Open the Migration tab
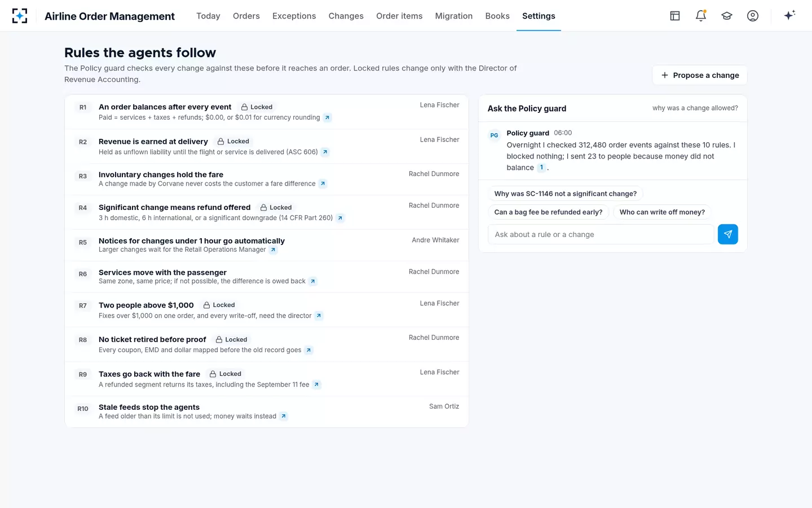This screenshot has width=812, height=508. [454, 16]
